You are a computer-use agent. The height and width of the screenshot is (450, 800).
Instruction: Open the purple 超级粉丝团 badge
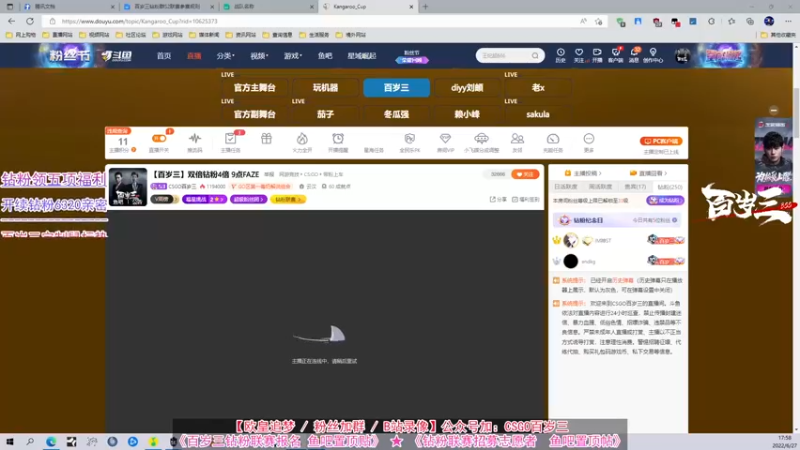(x=248, y=199)
